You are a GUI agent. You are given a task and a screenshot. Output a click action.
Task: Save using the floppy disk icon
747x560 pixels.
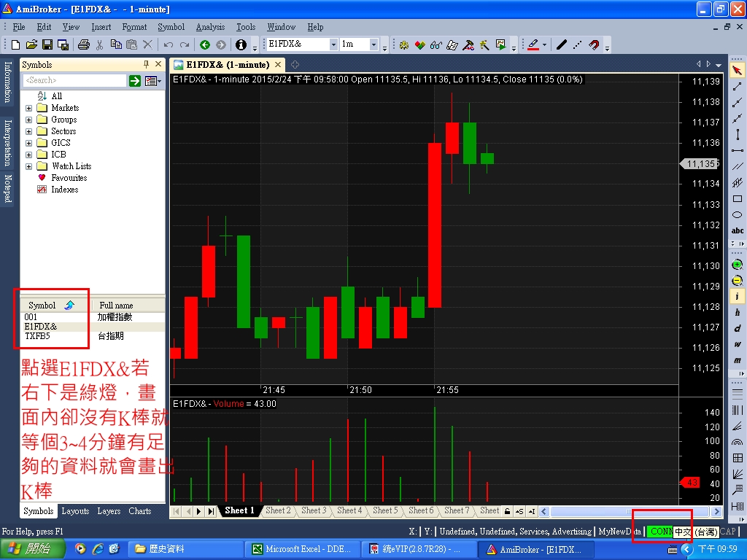(x=47, y=44)
